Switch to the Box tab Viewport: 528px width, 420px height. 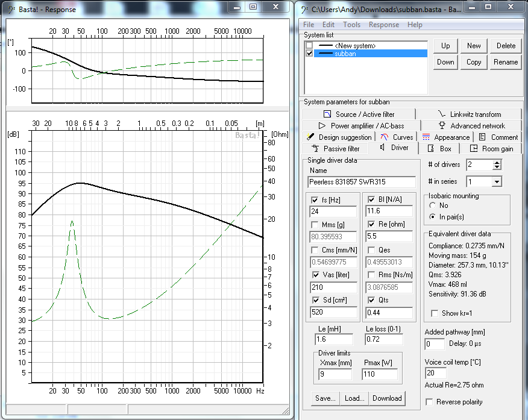pos(439,148)
